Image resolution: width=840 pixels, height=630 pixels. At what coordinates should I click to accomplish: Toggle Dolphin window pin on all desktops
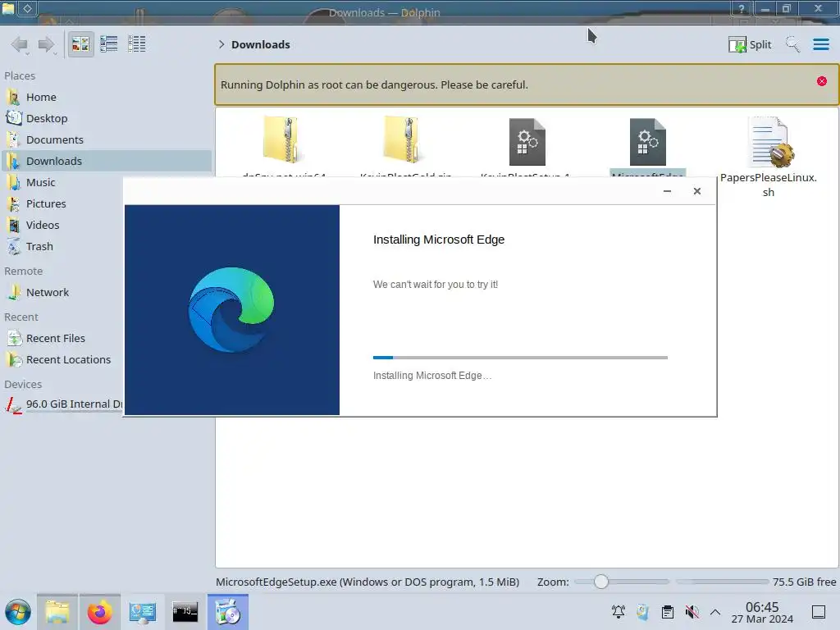pyautogui.click(x=27, y=8)
